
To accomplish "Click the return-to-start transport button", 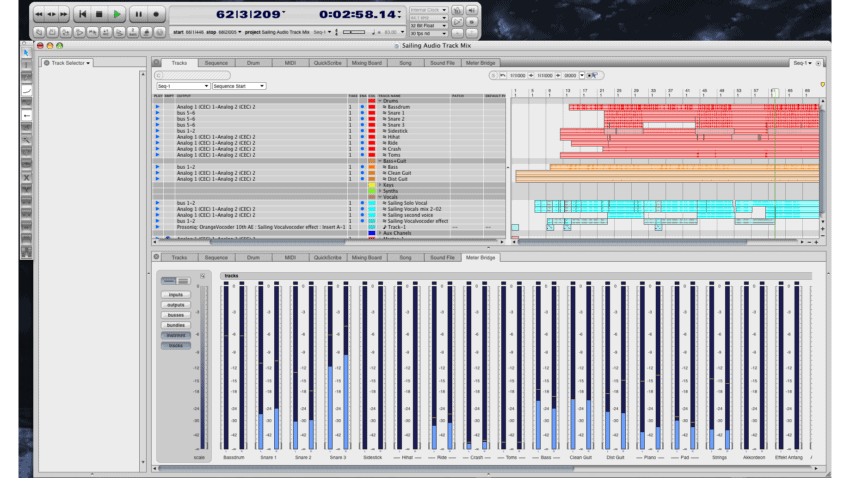I will click(83, 15).
